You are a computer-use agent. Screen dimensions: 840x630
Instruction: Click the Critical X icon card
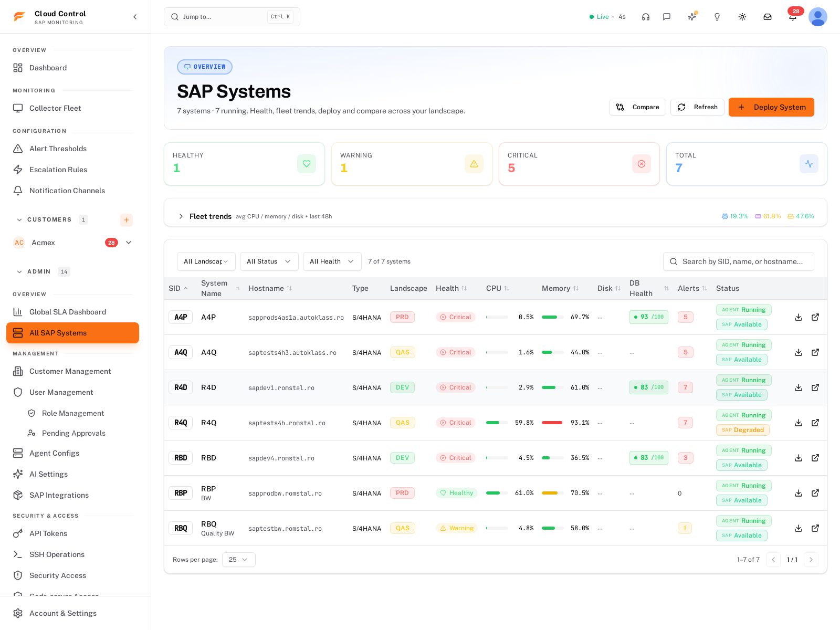(x=642, y=164)
